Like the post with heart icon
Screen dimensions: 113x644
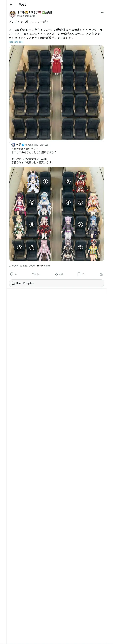[56, 274]
